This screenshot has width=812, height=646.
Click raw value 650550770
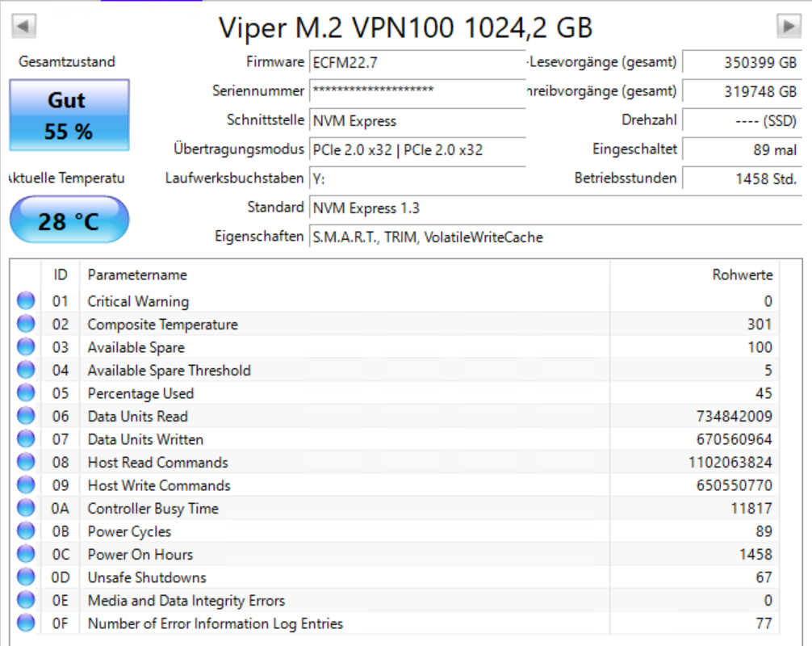click(735, 485)
